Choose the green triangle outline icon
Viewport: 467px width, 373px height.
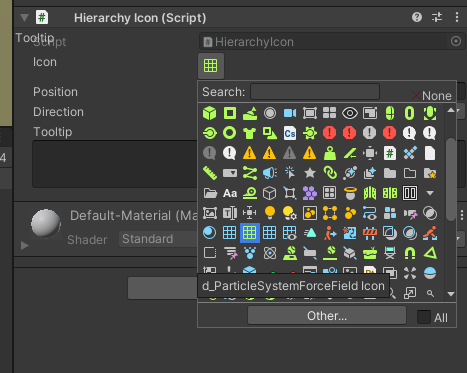coord(430,253)
